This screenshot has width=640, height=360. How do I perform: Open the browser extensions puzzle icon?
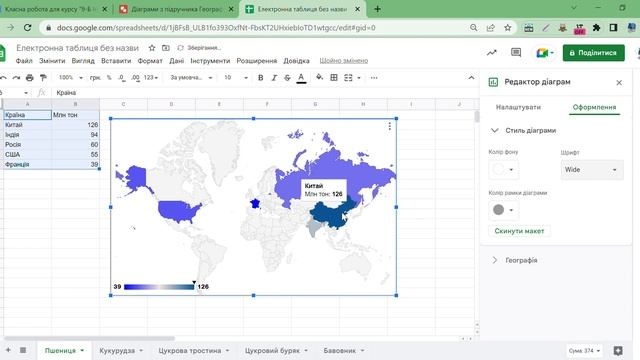click(x=596, y=28)
